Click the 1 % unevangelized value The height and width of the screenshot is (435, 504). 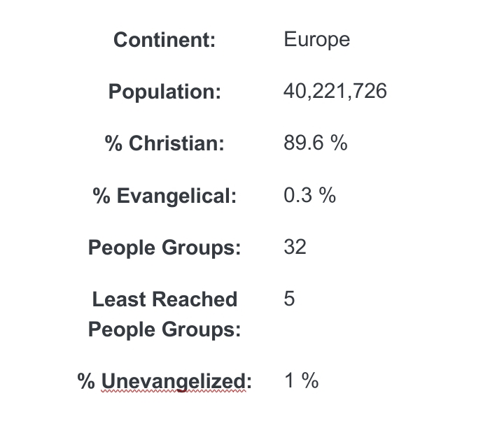[301, 381]
